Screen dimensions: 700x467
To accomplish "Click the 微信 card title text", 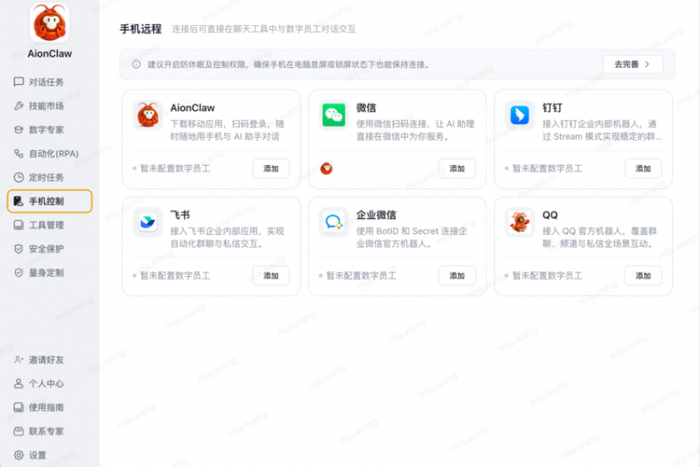I will point(366,108).
